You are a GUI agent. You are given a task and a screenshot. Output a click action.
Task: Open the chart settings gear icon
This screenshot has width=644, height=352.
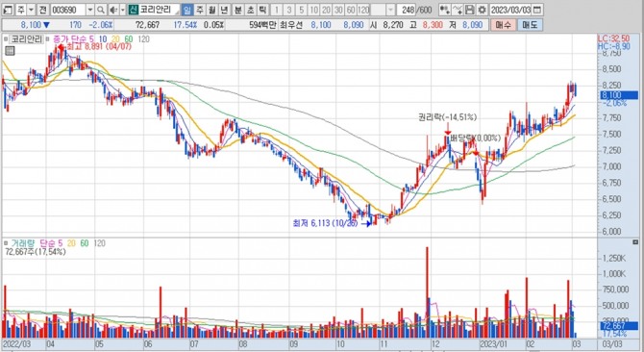pos(482,10)
